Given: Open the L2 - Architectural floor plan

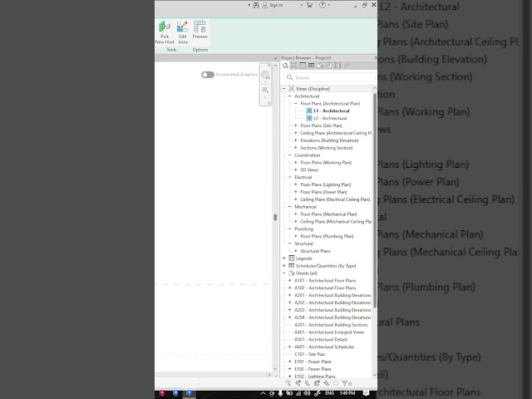Looking at the screenshot, I should (x=330, y=118).
